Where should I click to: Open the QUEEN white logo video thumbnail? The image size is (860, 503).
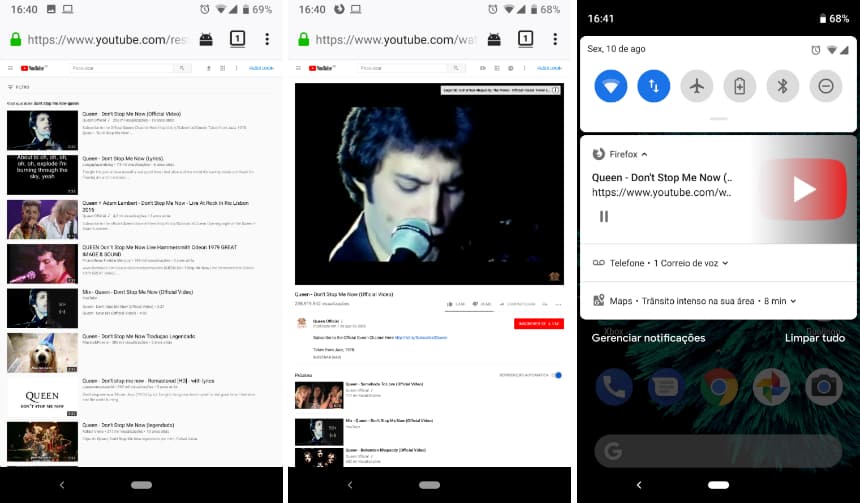(x=42, y=397)
